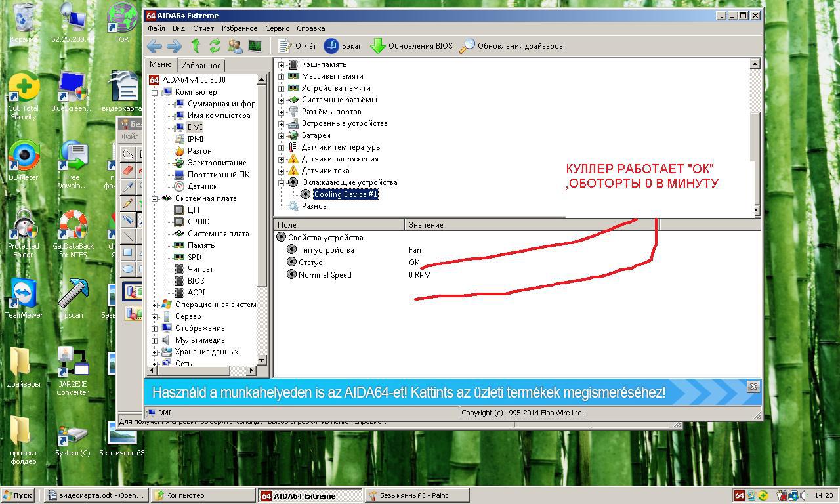Collapse the Охлаждающие устройства node
840x504 pixels.
coord(282,182)
